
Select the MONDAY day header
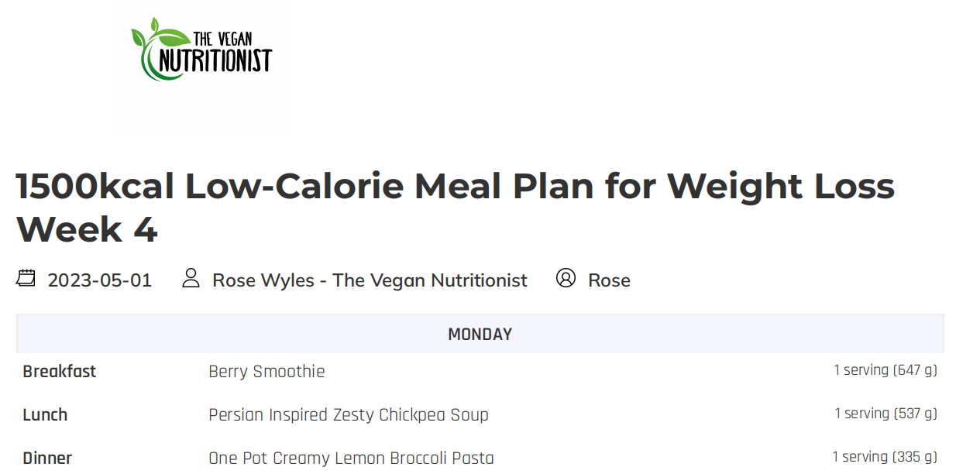coord(480,335)
